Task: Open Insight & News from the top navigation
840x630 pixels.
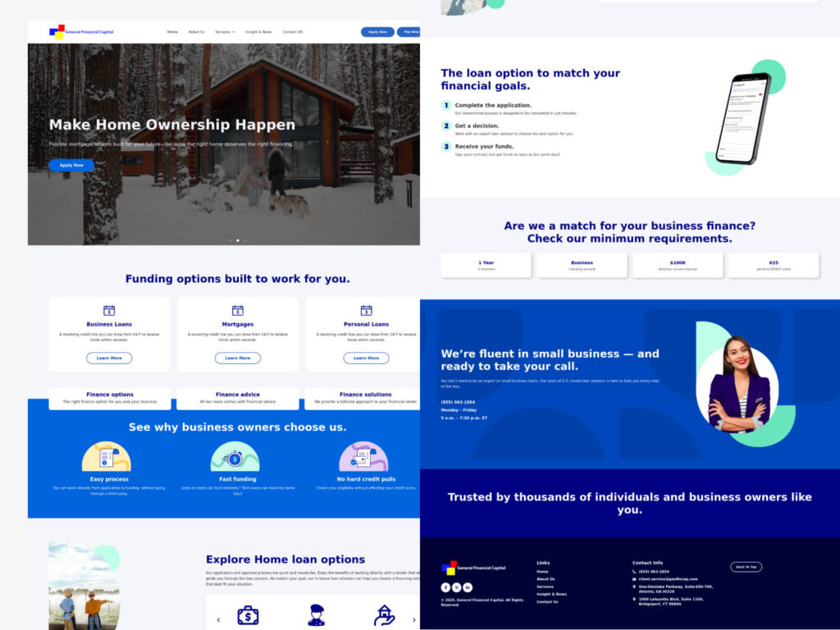Action: click(258, 32)
